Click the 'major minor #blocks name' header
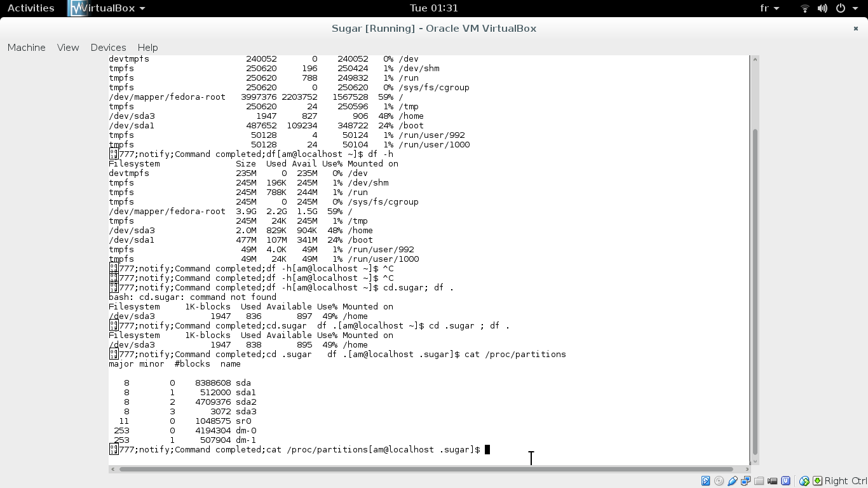The width and height of the screenshot is (868, 488). pyautogui.click(x=175, y=363)
